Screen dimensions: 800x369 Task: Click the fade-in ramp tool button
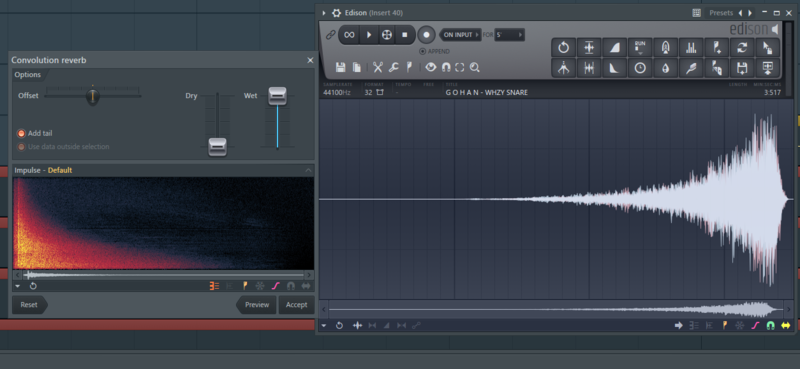tap(614, 47)
